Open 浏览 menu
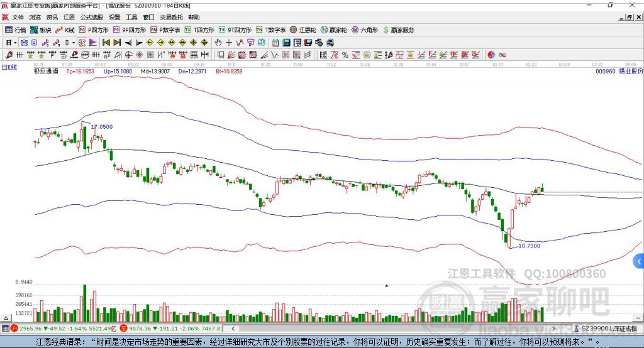Image resolution: width=644 pixels, height=348 pixels. click(35, 17)
